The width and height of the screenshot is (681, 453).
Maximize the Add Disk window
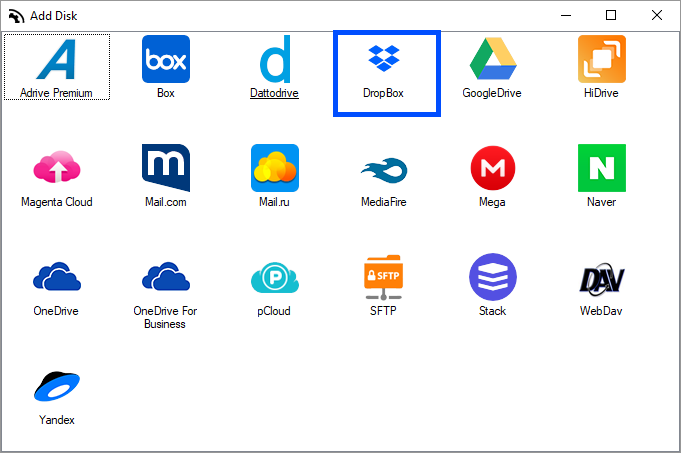[611, 15]
